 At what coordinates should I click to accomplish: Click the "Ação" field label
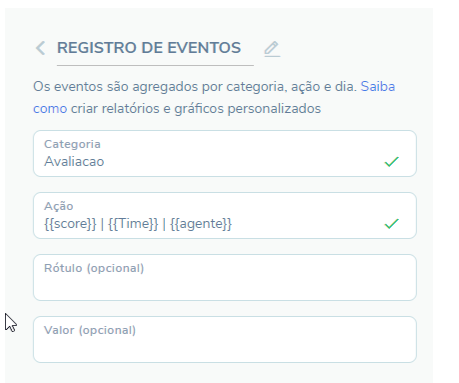coord(58,206)
